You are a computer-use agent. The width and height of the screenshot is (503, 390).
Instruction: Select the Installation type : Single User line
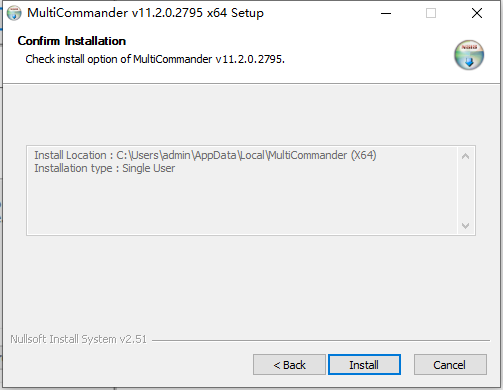(x=104, y=168)
